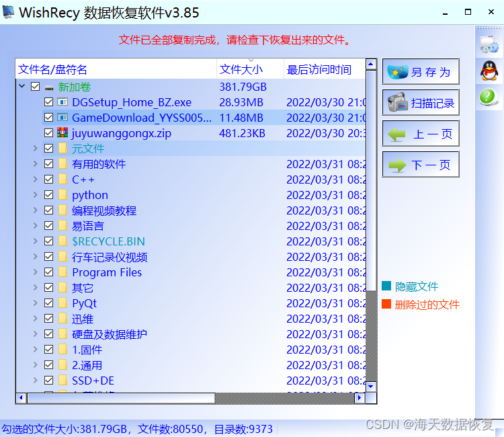Click the teal 隐藏文件 legend swatch

386,286
